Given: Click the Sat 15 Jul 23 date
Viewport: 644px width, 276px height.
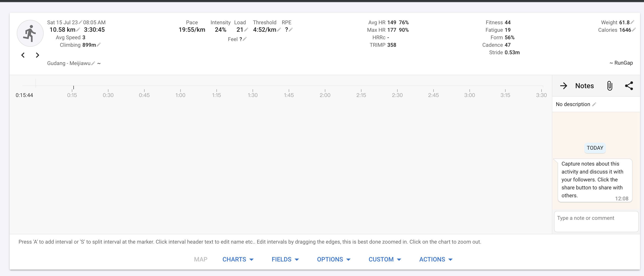Looking at the screenshot, I should pyautogui.click(x=62, y=22).
